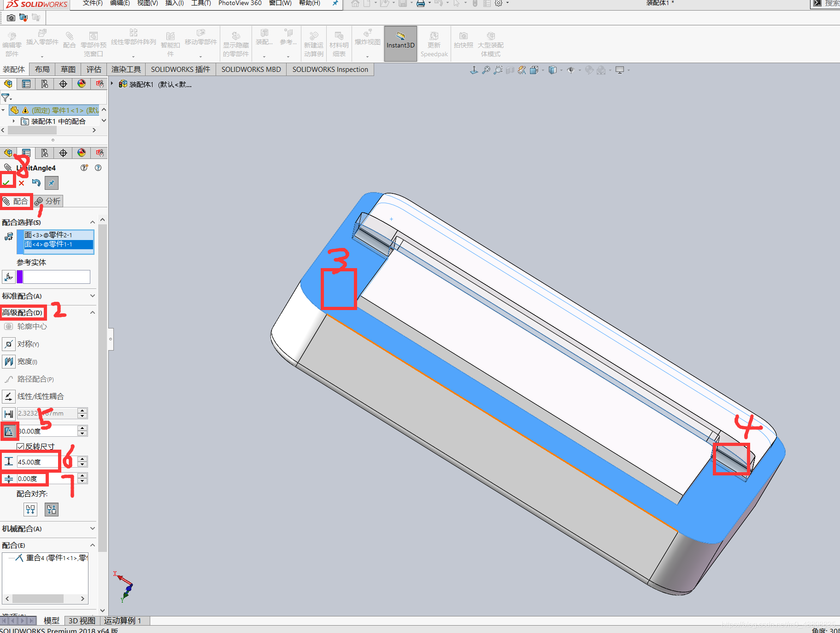The width and height of the screenshot is (840, 633).
Task: Select 面<3>@零件2-1 in selection list
Action: click(x=59, y=235)
